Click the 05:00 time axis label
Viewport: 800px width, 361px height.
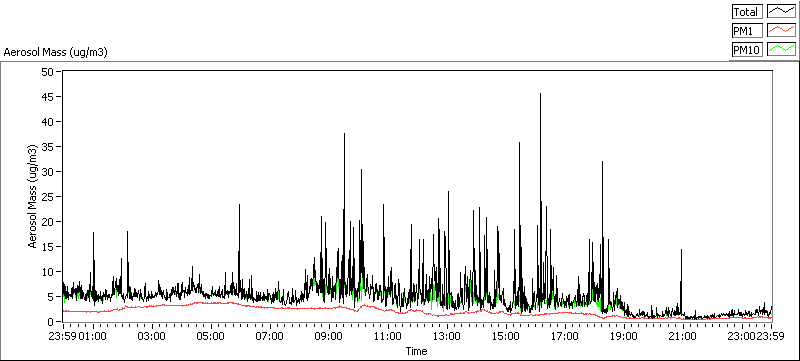[211, 337]
